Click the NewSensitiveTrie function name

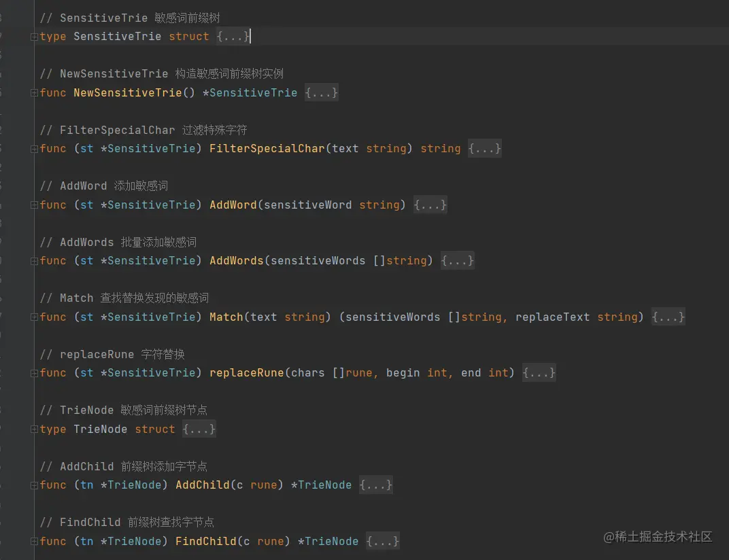128,92
